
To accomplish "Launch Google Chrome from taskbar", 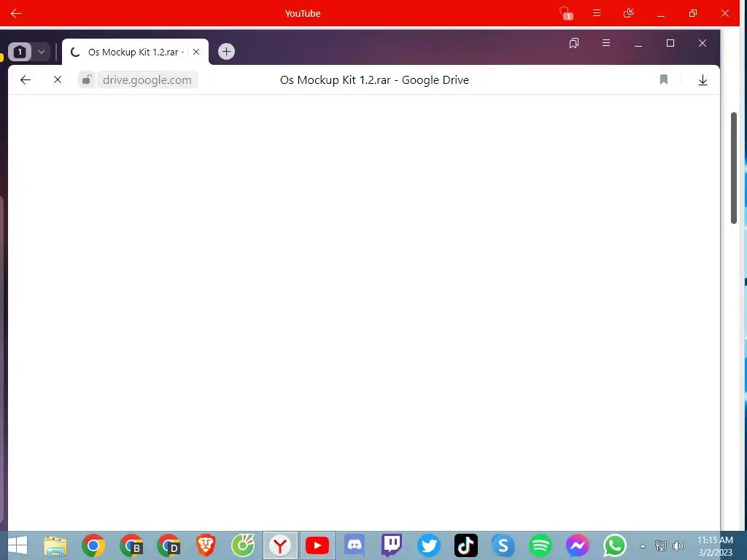I will tap(93, 545).
